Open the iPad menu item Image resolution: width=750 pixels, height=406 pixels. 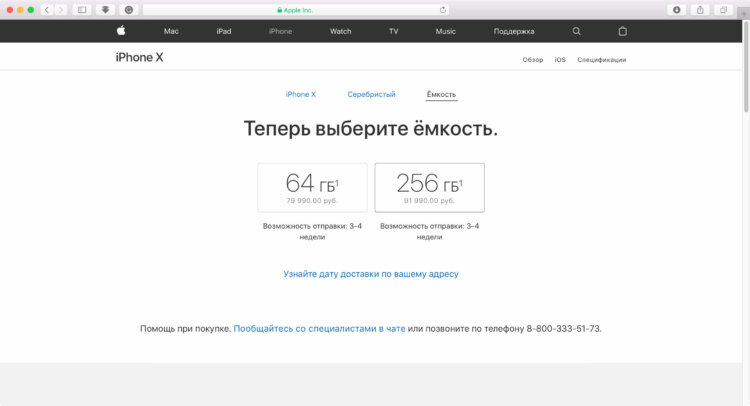coord(223,31)
